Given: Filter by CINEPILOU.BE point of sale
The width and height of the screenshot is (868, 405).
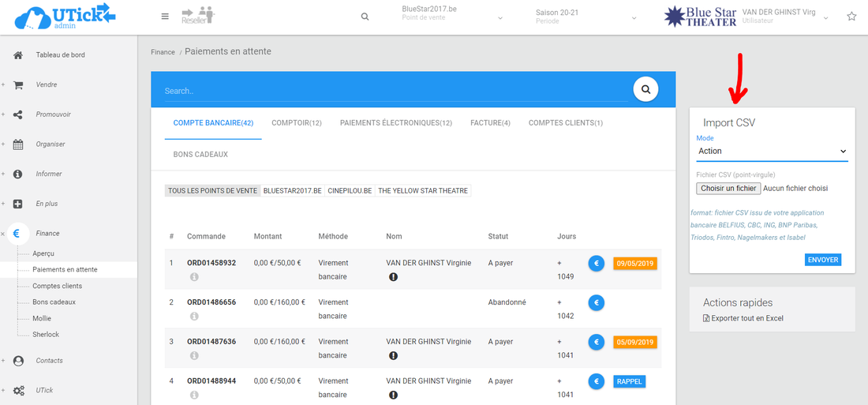Looking at the screenshot, I should (x=350, y=191).
